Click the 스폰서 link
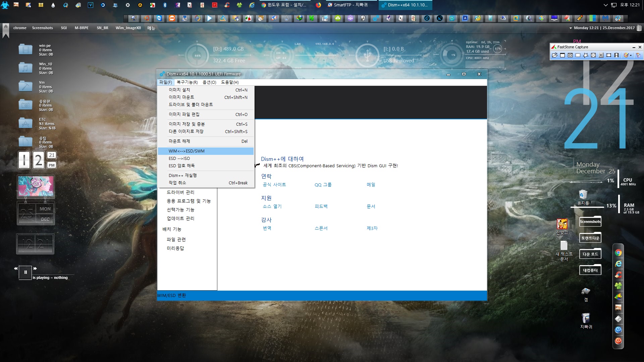The image size is (644, 362). 321,228
